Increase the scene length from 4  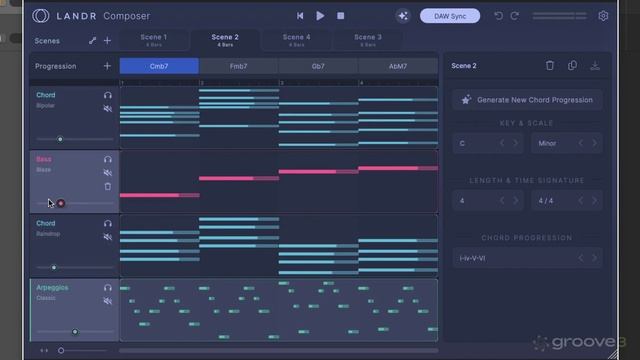click(516, 200)
